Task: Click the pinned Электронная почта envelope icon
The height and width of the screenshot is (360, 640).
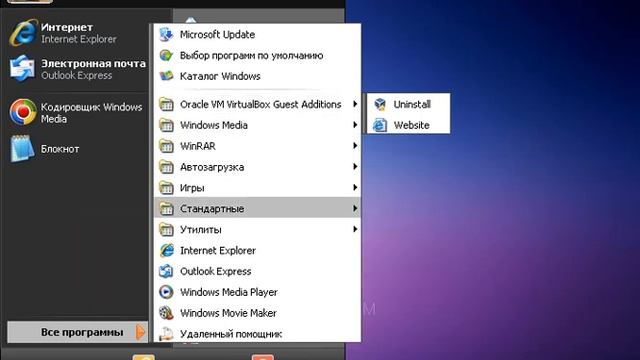Action: pyautogui.click(x=23, y=69)
